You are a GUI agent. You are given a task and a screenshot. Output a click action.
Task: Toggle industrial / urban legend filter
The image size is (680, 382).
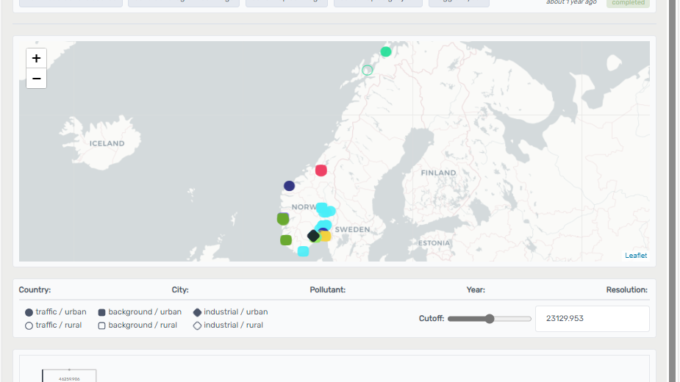230,312
